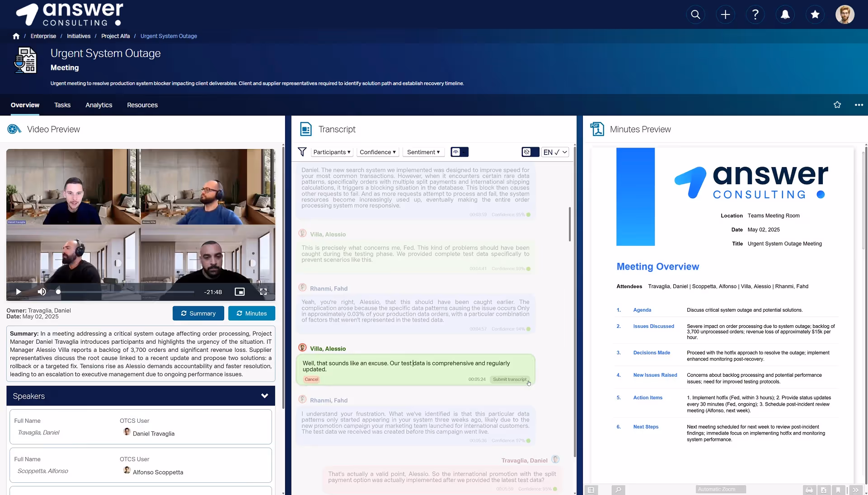Toggle the eye visibility switch in transcript

point(459,152)
